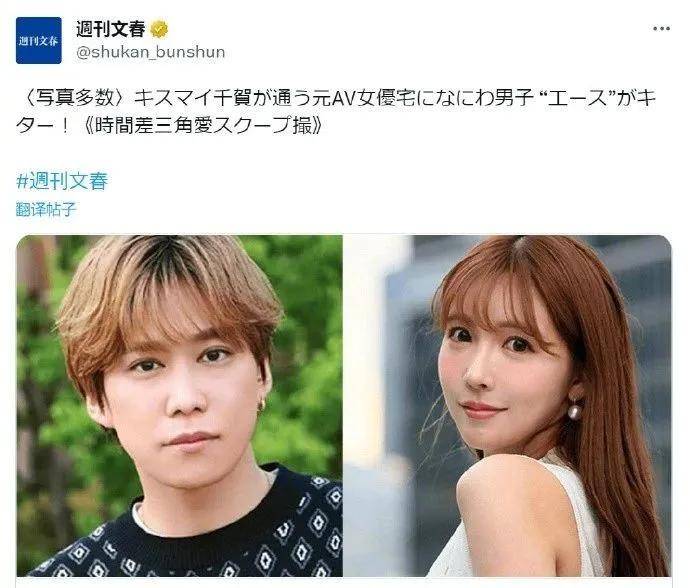Open the right photo of woman in white top
The image size is (690, 588).
tap(507, 406)
